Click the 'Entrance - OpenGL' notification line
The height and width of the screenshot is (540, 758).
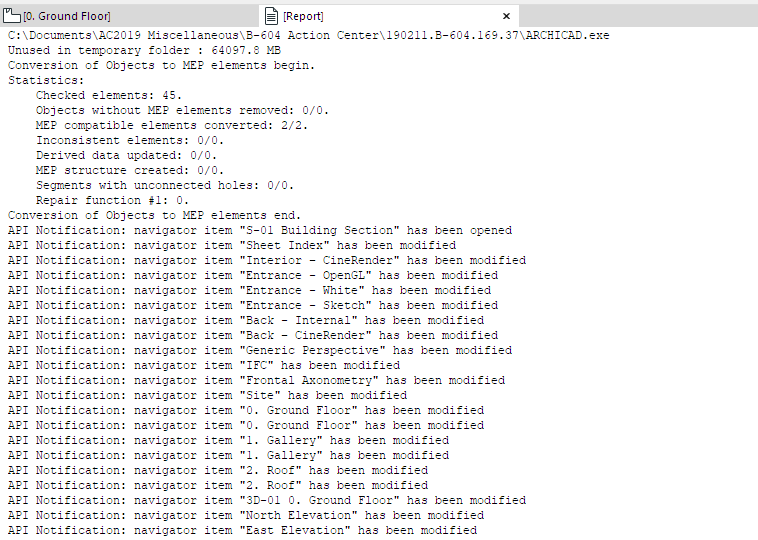click(252, 275)
